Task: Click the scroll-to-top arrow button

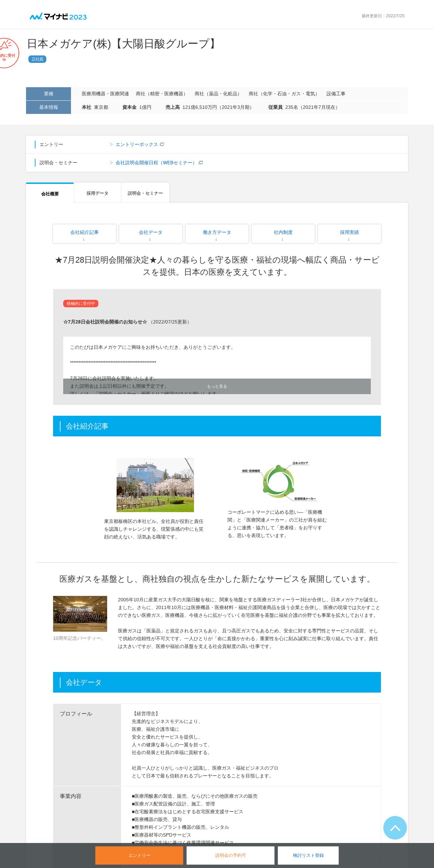Action: (x=395, y=827)
